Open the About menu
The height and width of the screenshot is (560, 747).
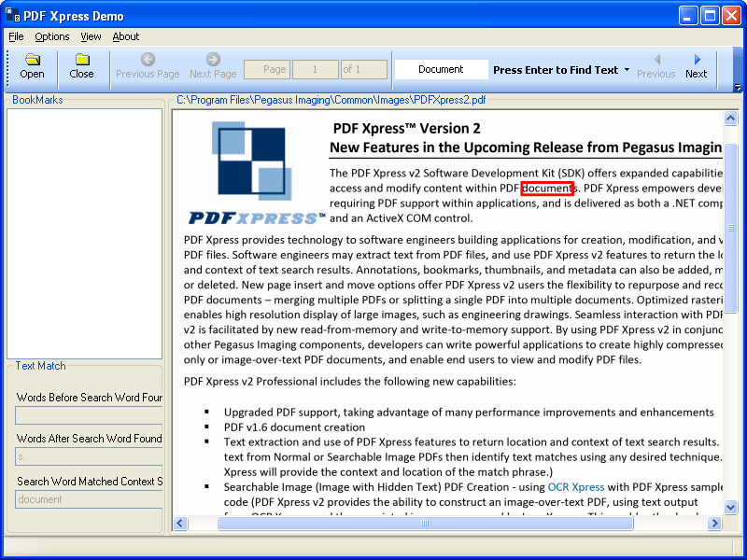coord(126,36)
